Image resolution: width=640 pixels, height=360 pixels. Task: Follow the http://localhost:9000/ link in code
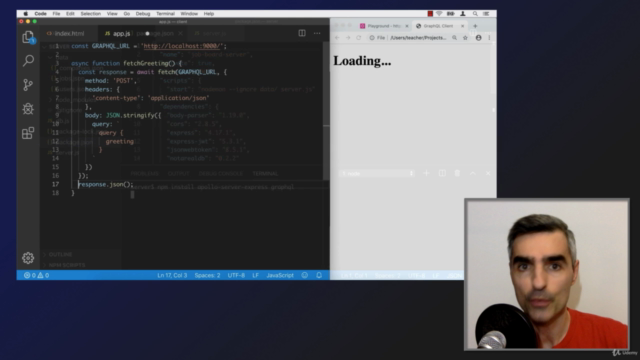182,46
